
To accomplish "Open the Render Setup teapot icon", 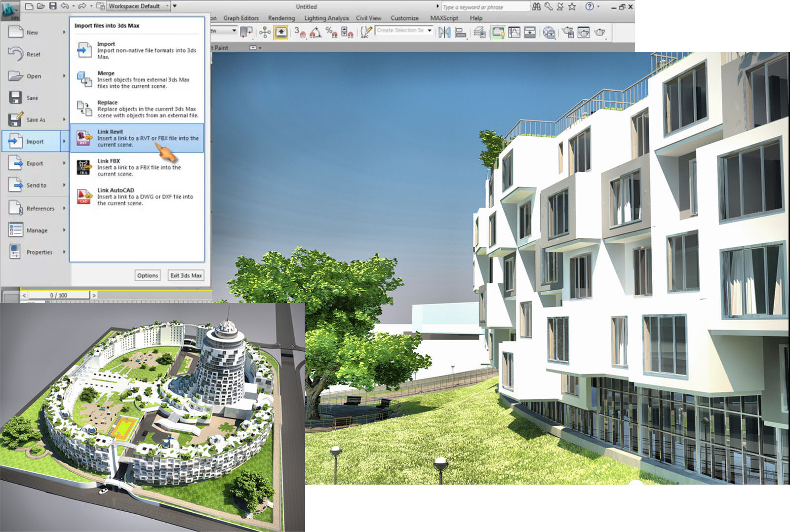I will pyautogui.click(x=568, y=33).
